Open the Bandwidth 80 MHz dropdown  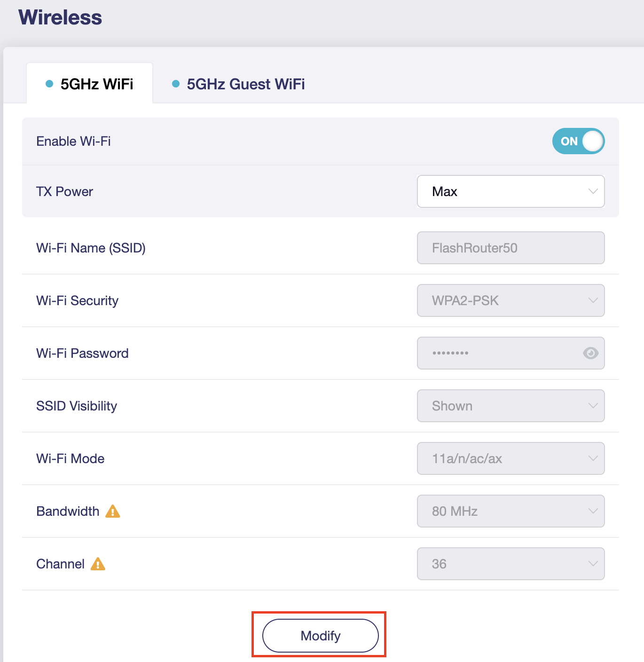click(510, 511)
